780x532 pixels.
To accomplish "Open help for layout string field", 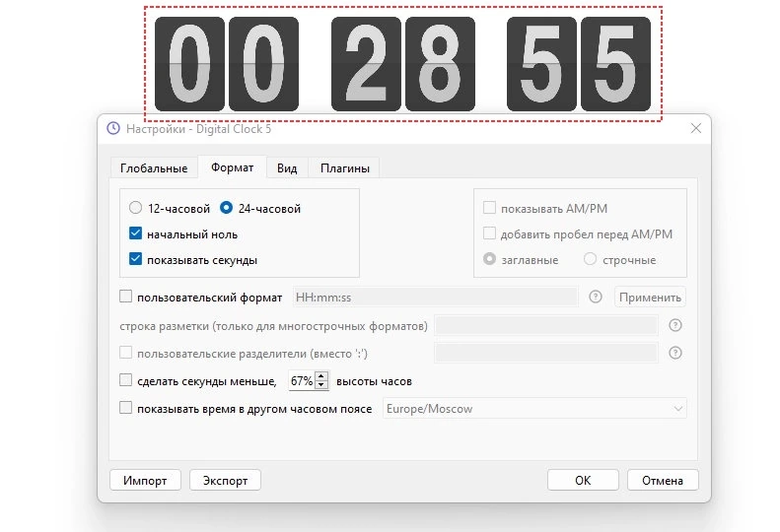I will pos(675,325).
